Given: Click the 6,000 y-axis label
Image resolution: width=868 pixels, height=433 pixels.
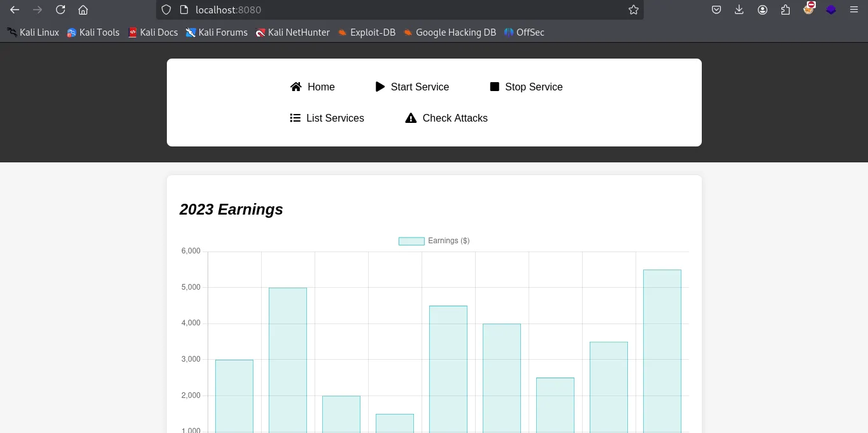Looking at the screenshot, I should pos(190,251).
